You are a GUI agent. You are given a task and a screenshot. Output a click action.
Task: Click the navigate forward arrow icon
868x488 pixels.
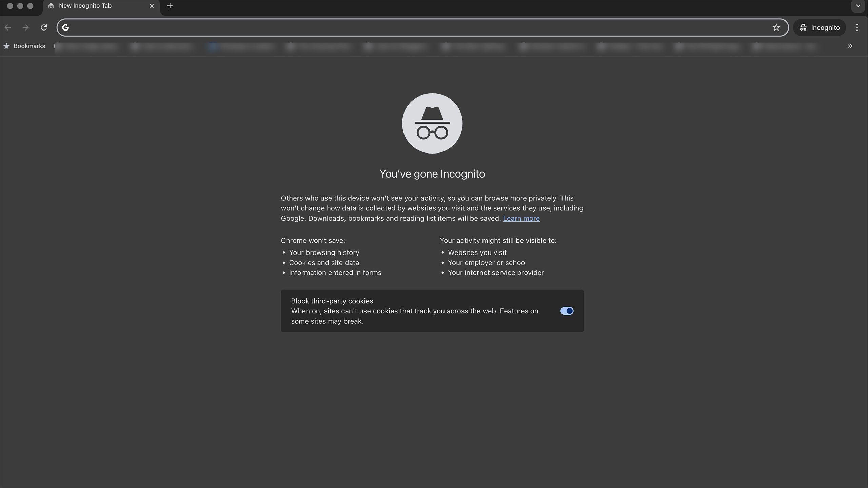point(25,27)
